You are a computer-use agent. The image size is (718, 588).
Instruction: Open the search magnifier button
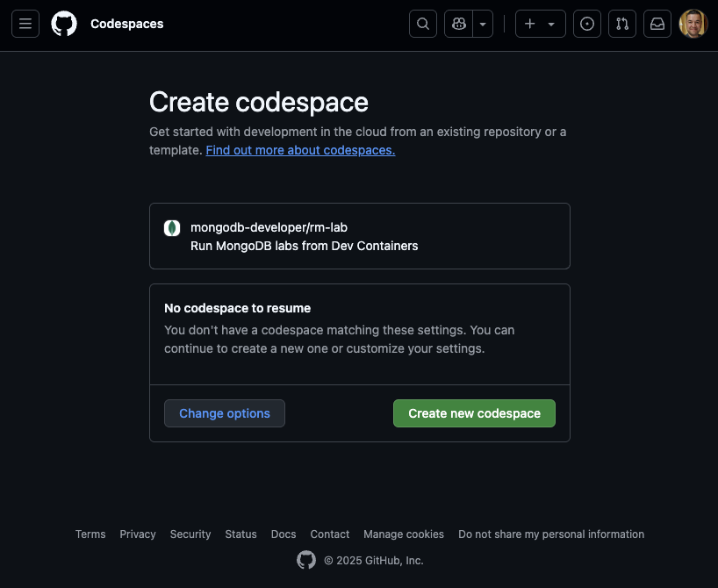(x=423, y=24)
